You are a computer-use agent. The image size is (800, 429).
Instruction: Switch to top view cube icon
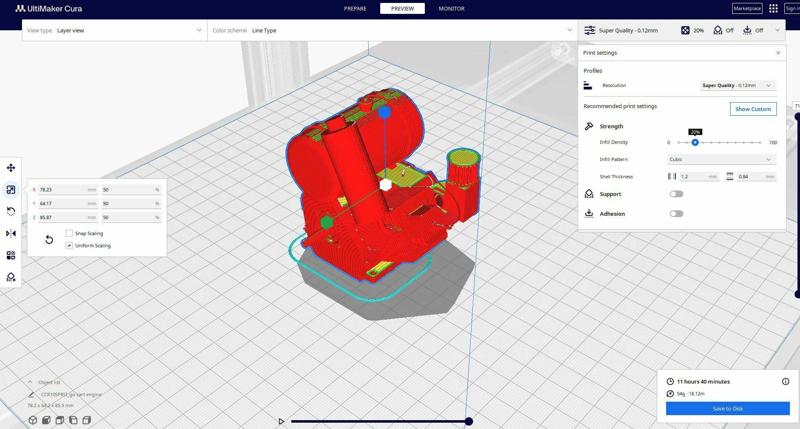point(60,420)
